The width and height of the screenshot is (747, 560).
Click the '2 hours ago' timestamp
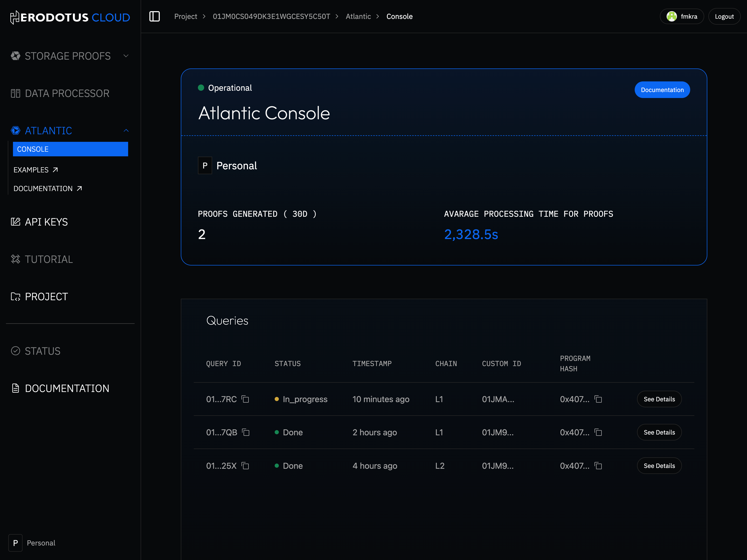tap(375, 432)
